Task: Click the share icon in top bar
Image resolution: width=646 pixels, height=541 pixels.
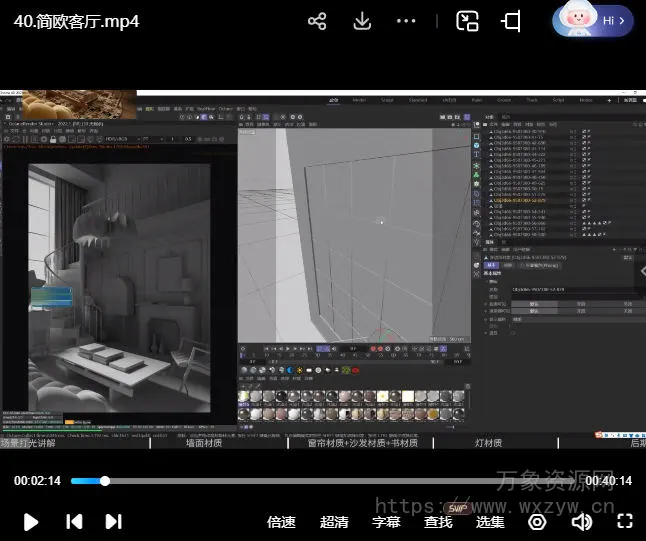Action: click(317, 21)
